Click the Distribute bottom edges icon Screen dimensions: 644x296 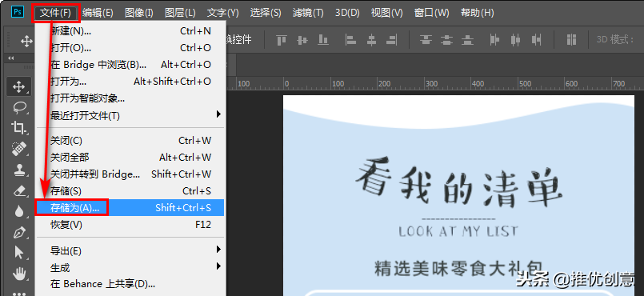pos(467,40)
